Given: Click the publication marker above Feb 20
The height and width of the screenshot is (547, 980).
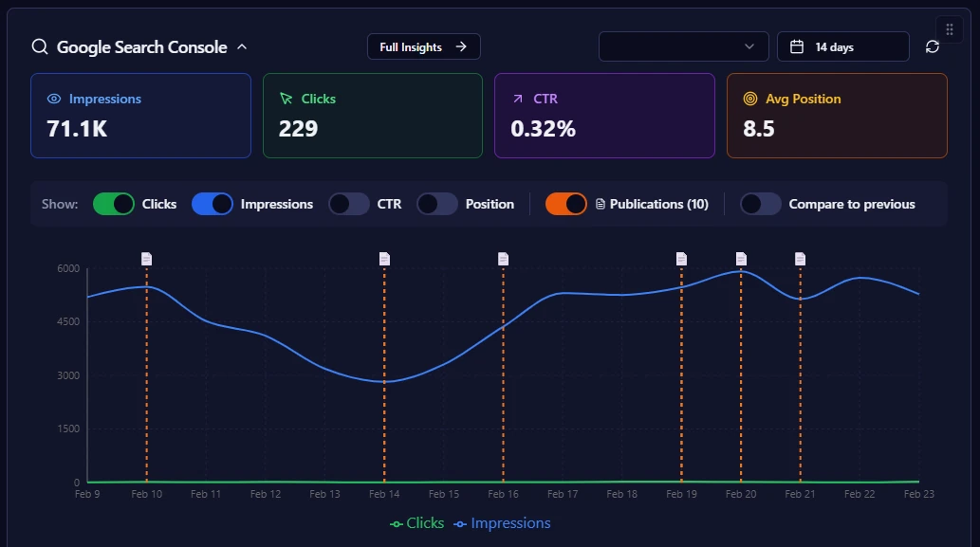Looking at the screenshot, I should pos(741,257).
